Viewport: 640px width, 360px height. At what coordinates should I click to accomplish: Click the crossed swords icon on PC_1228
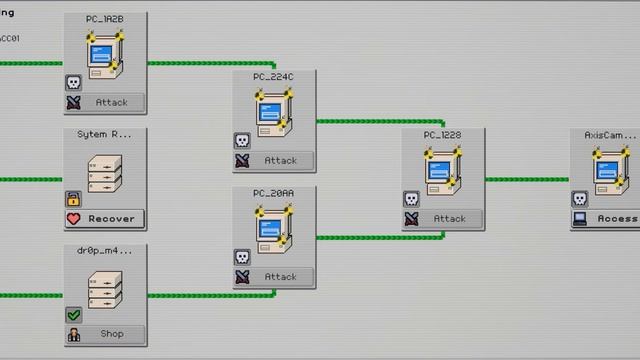tap(411, 219)
